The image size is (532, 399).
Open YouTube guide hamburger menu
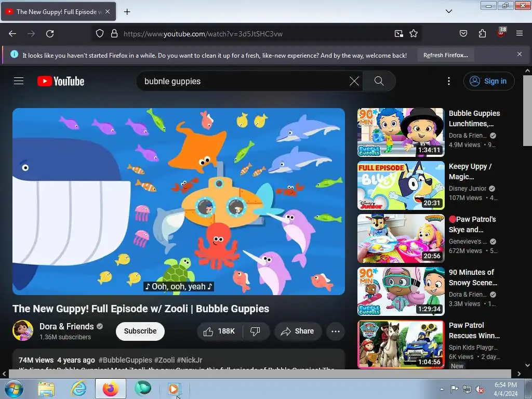tap(19, 81)
